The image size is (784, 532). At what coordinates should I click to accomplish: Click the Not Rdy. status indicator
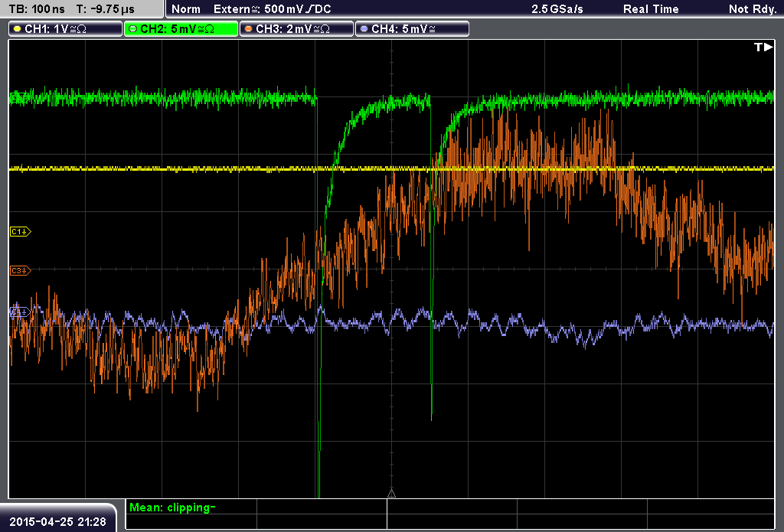pyautogui.click(x=753, y=9)
